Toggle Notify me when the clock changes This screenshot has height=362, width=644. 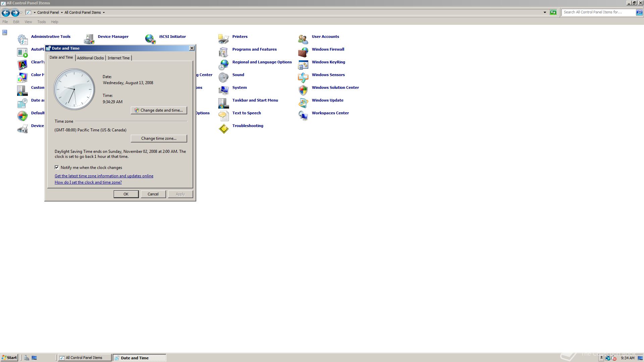pyautogui.click(x=57, y=167)
